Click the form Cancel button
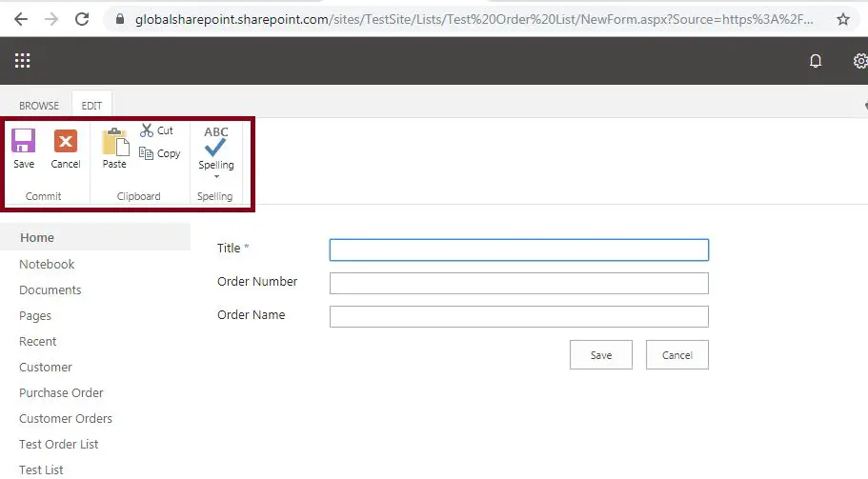The height and width of the screenshot is (479, 868). (x=677, y=355)
